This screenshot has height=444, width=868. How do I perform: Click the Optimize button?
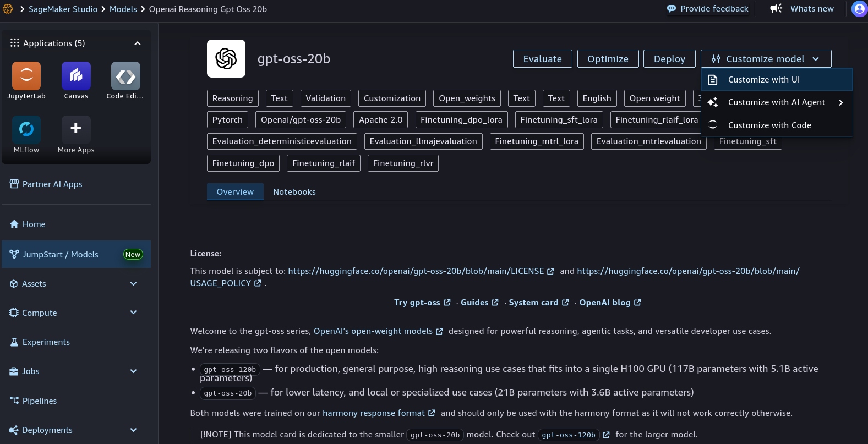608,59
